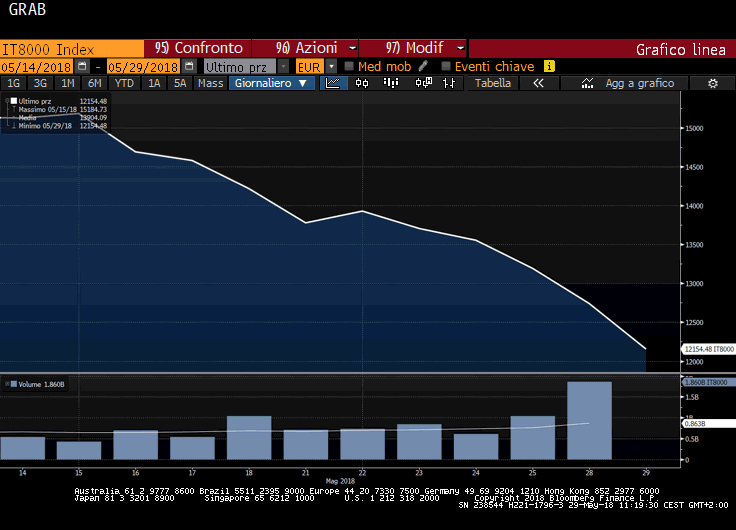Switch to Tabella view
The width and height of the screenshot is (736, 530).
492,84
